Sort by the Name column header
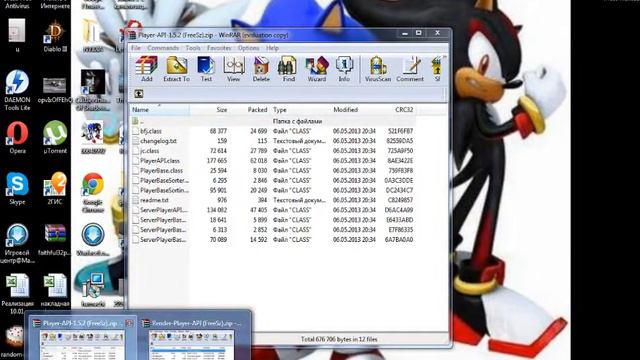The width and height of the screenshot is (640, 360). point(160,110)
